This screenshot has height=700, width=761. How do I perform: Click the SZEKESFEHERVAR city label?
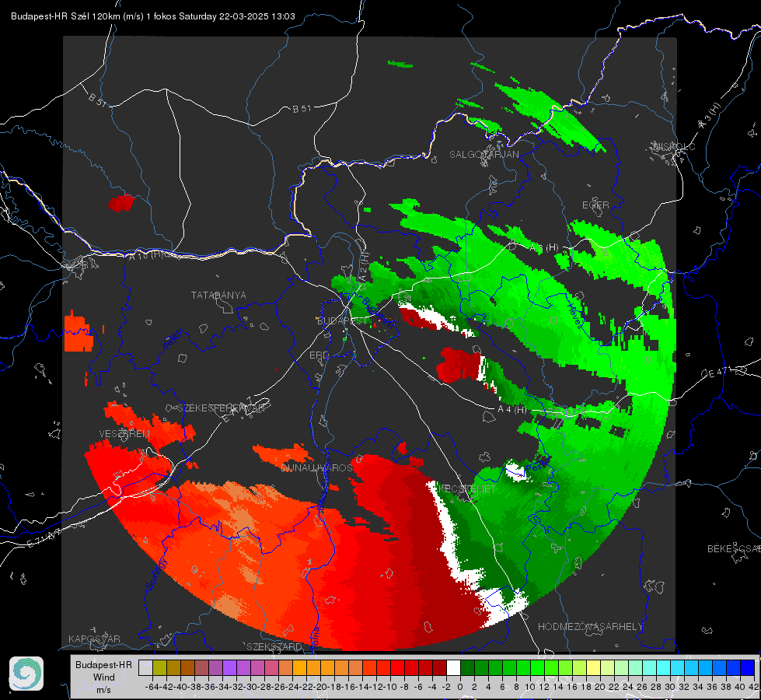(221, 408)
